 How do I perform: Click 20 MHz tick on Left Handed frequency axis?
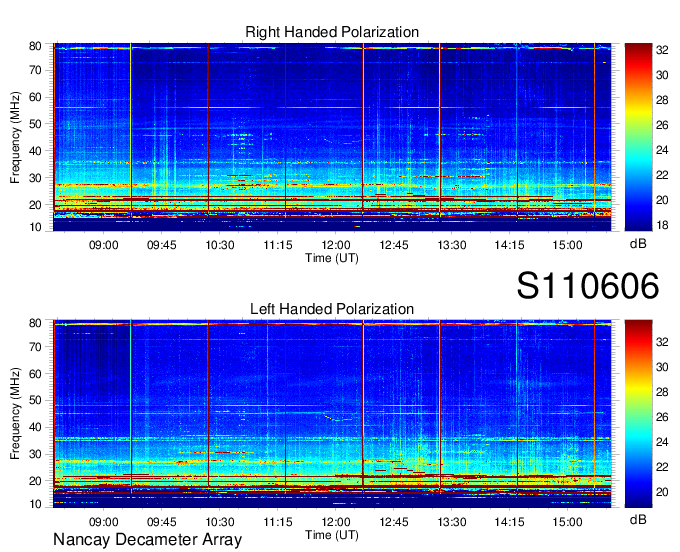36,481
